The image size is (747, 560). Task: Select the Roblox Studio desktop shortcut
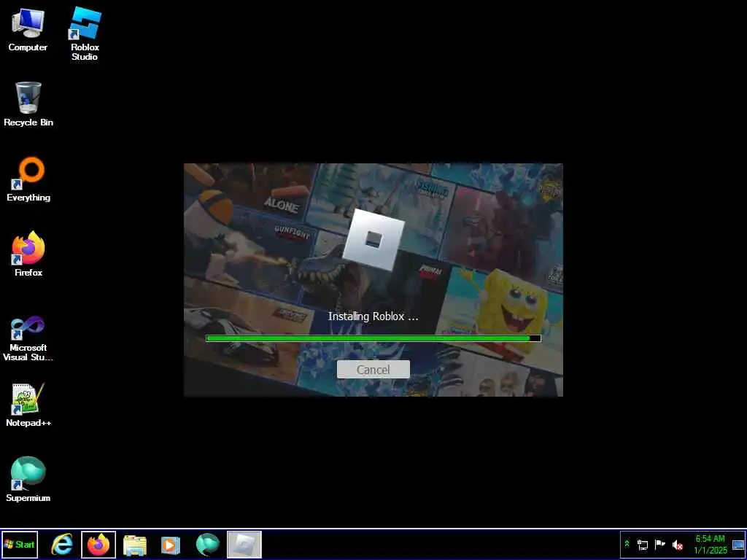coord(85,34)
